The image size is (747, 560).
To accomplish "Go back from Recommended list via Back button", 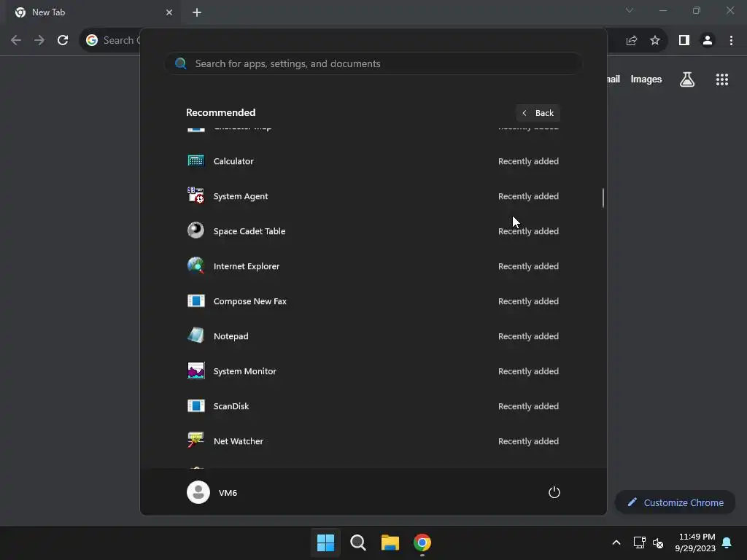I will click(538, 113).
